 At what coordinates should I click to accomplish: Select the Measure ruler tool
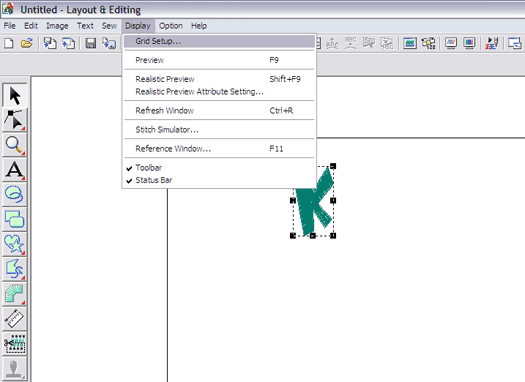(x=14, y=318)
